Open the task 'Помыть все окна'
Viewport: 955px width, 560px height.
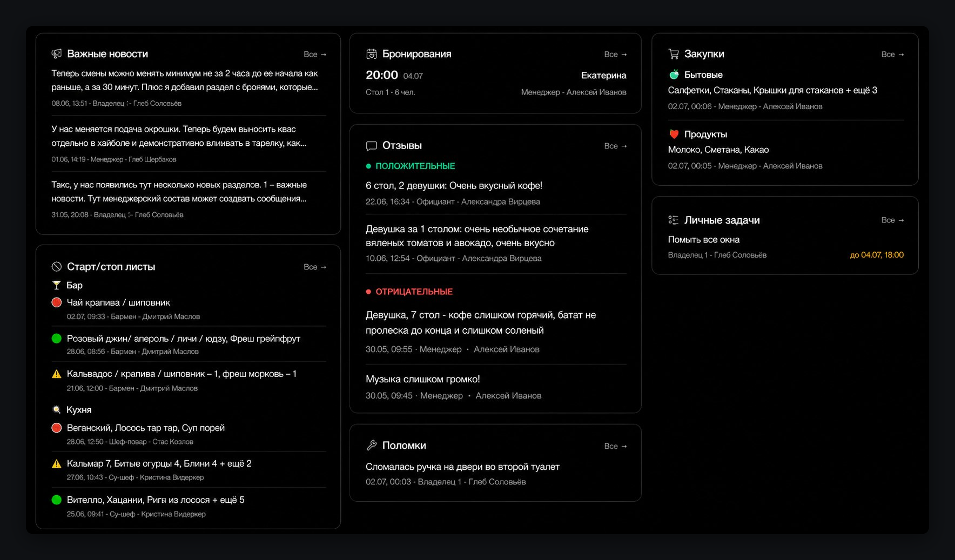coord(703,240)
